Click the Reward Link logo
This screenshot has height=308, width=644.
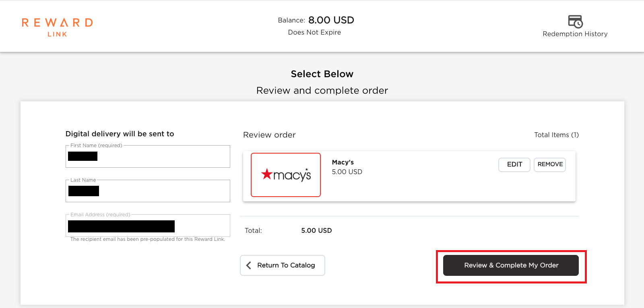[57, 27]
